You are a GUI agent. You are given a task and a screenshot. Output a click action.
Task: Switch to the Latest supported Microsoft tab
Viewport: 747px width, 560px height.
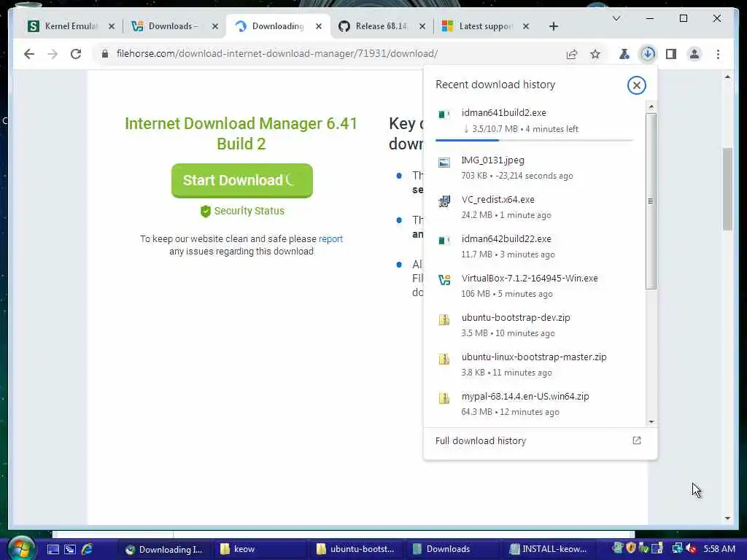(x=485, y=26)
